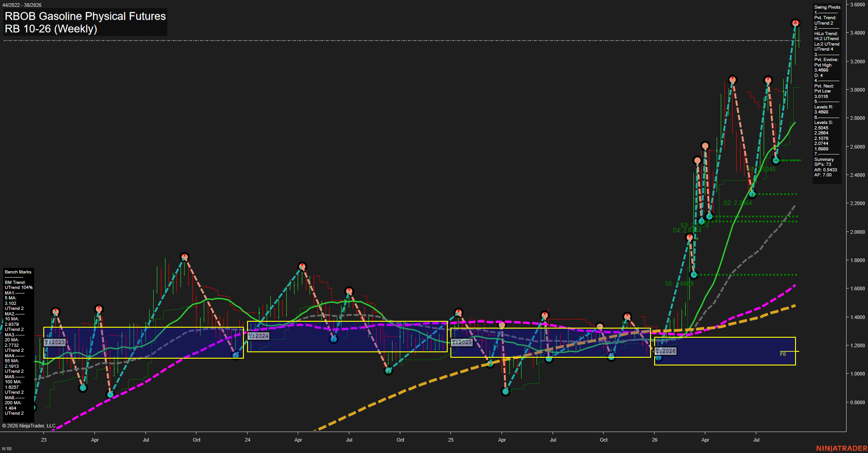Select Pvt Low 3.0116 in Swing Pivots
Viewport: 868px width, 453px height.
coord(823,94)
